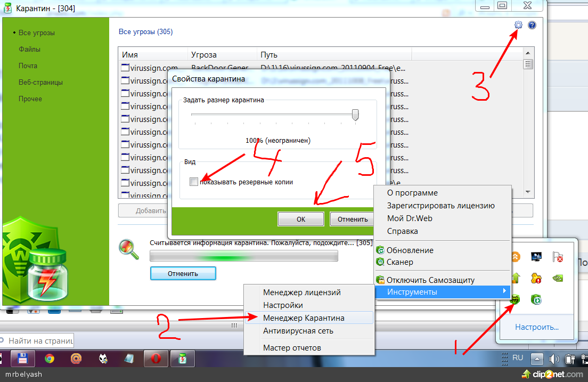Click the monitor display tray icon
The image size is (588, 382).
(x=536, y=257)
